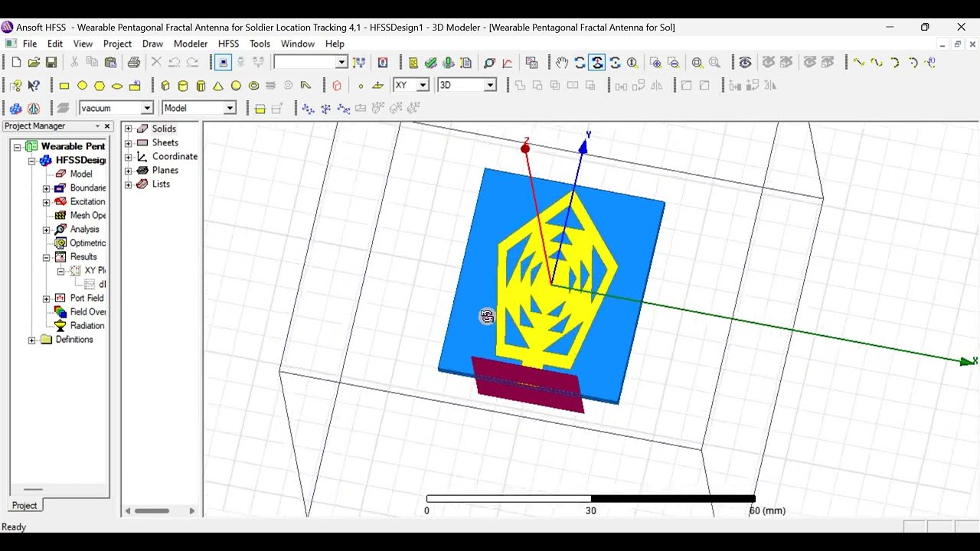This screenshot has height=551, width=980.
Task: Select the Coordinate tree item
Action: click(x=175, y=156)
